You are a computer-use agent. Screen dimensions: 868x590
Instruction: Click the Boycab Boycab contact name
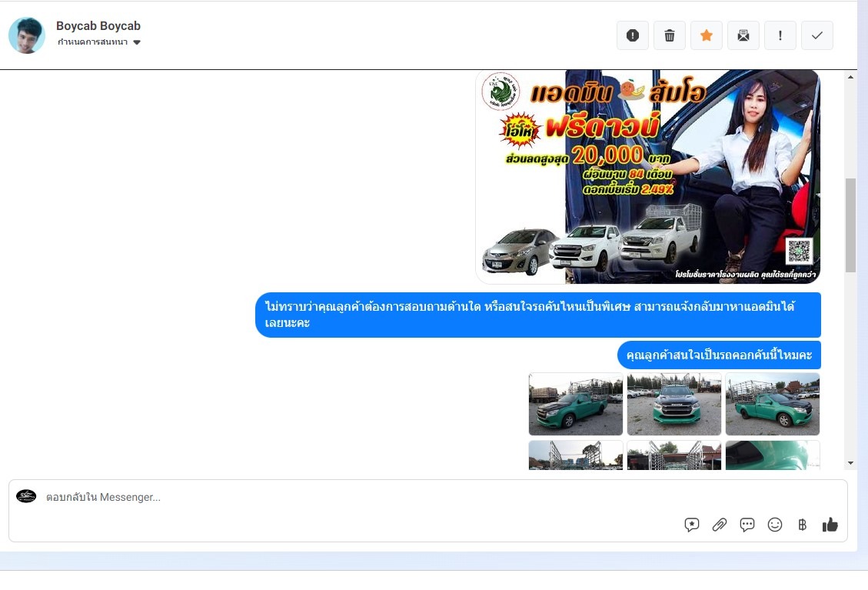coord(98,26)
